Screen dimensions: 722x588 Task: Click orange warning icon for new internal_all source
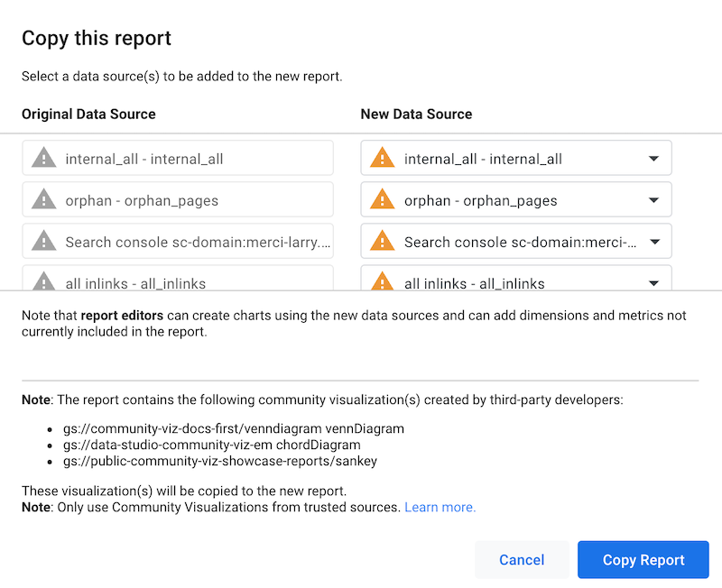383,158
